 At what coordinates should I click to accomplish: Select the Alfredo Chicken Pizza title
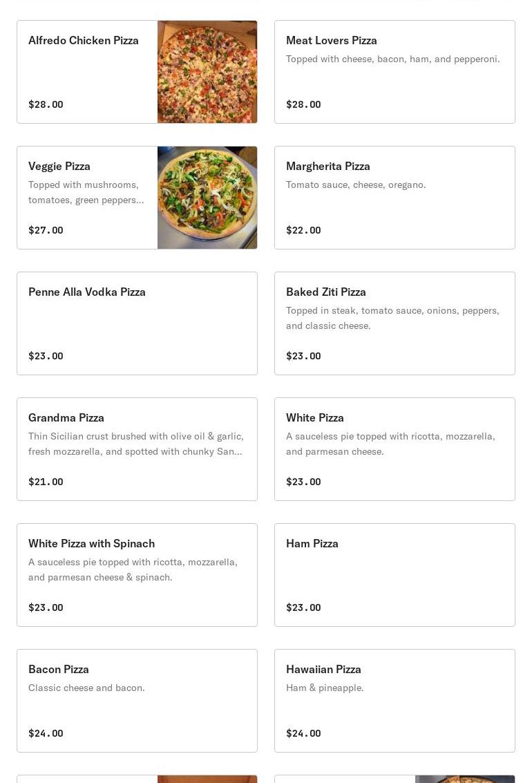(x=84, y=40)
